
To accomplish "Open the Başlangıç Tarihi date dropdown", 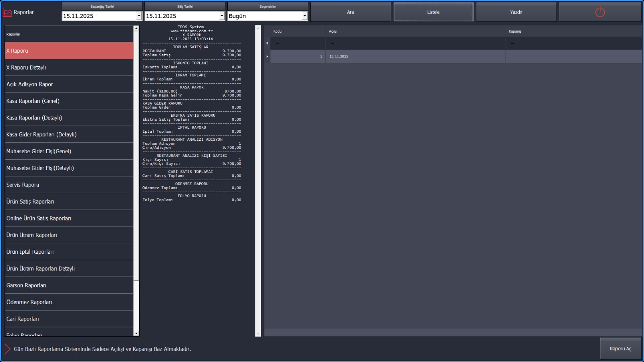I will coord(139,16).
